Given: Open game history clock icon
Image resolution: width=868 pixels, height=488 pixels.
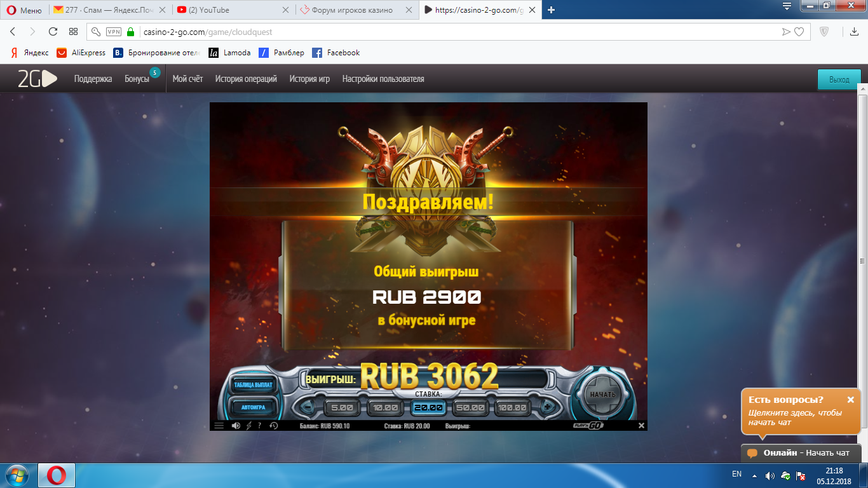Looking at the screenshot, I should click(x=274, y=426).
